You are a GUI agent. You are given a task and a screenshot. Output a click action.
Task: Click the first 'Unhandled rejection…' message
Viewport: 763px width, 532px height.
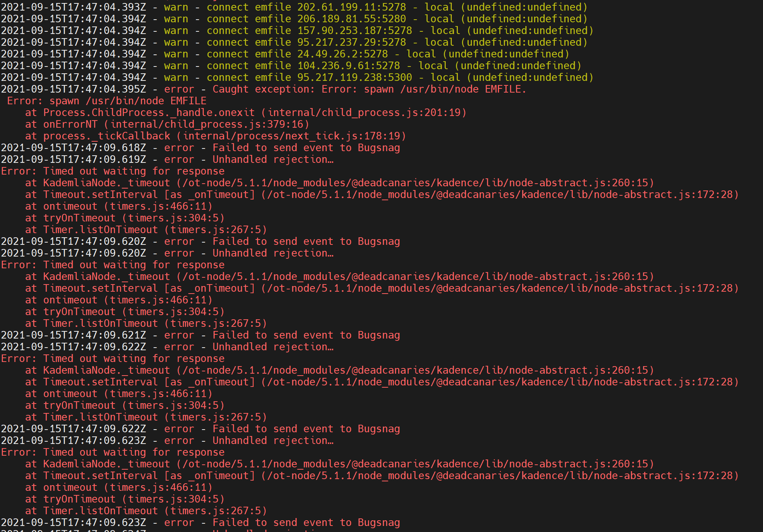pyautogui.click(x=273, y=159)
